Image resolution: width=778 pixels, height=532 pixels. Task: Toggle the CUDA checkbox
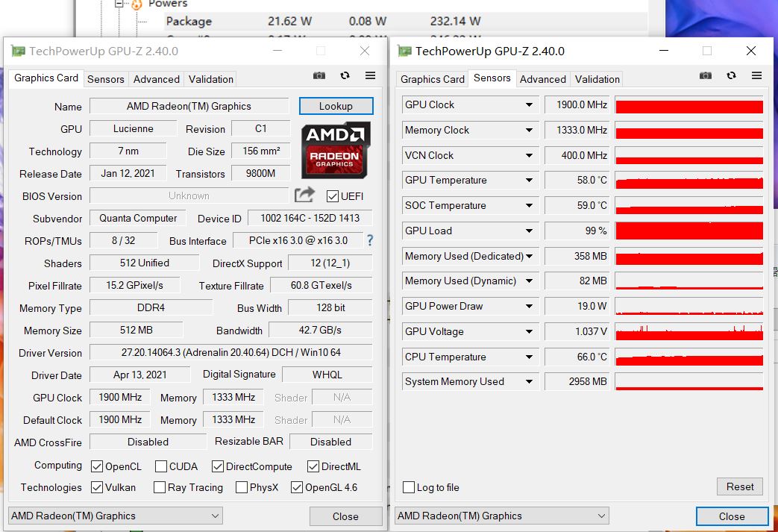pos(161,466)
